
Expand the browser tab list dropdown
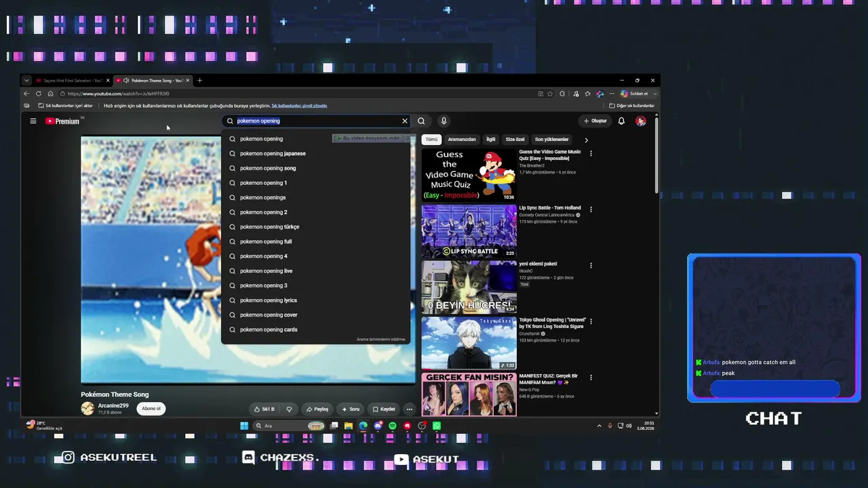[26, 81]
